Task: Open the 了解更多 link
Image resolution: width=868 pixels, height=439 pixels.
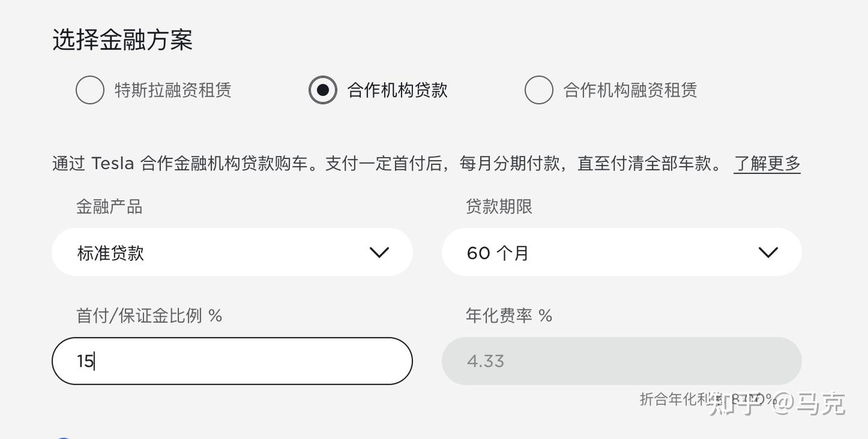Action: point(767,163)
